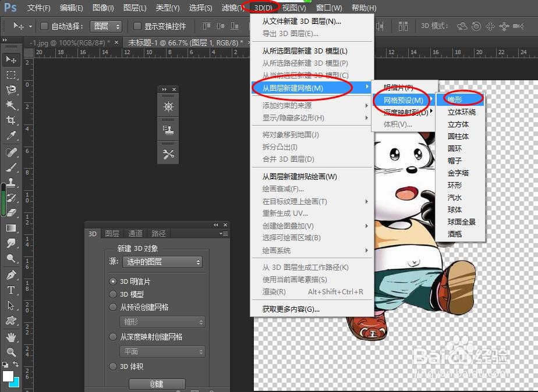Expand the 显示/隐藏多边形 submenu
This screenshot has width=538, height=392.
pos(312,118)
